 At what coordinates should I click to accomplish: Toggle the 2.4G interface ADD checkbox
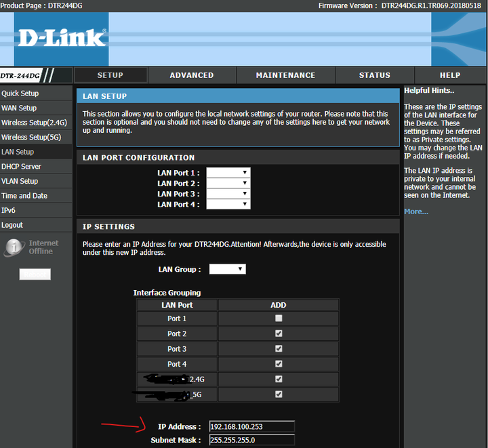[279, 380]
